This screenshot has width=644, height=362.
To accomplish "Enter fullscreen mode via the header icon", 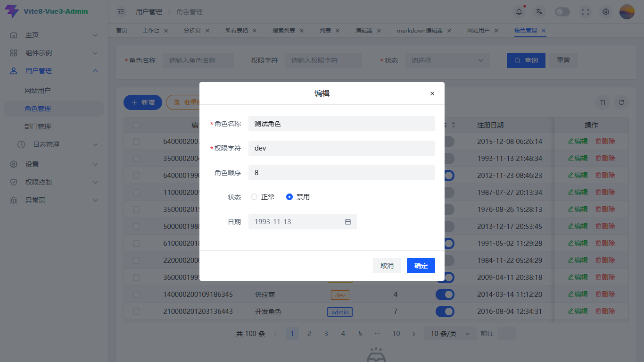I will pos(586,12).
